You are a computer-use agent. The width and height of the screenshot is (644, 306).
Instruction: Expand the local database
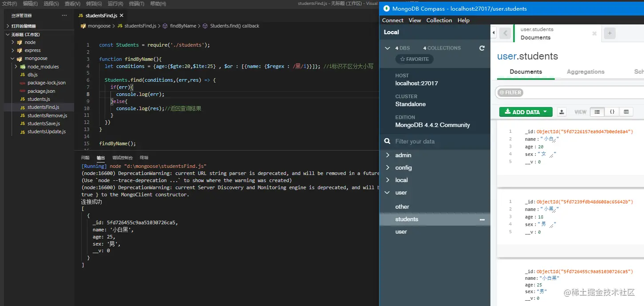coord(388,180)
